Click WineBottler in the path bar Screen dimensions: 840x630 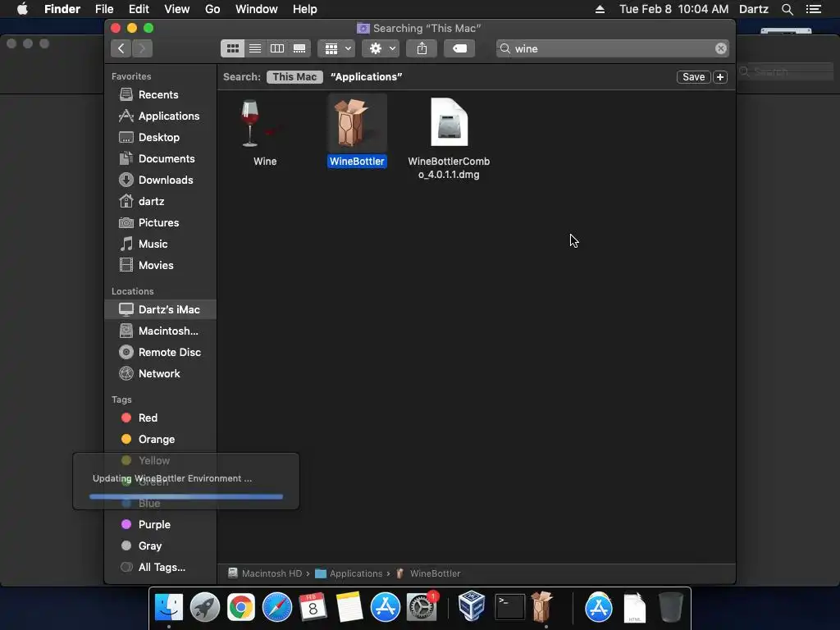[428, 573]
